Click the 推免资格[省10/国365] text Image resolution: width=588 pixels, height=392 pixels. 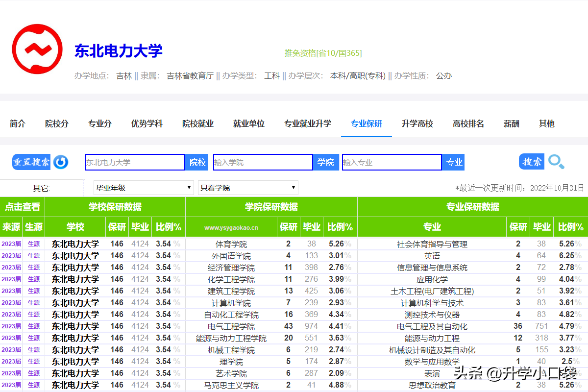tap(323, 53)
